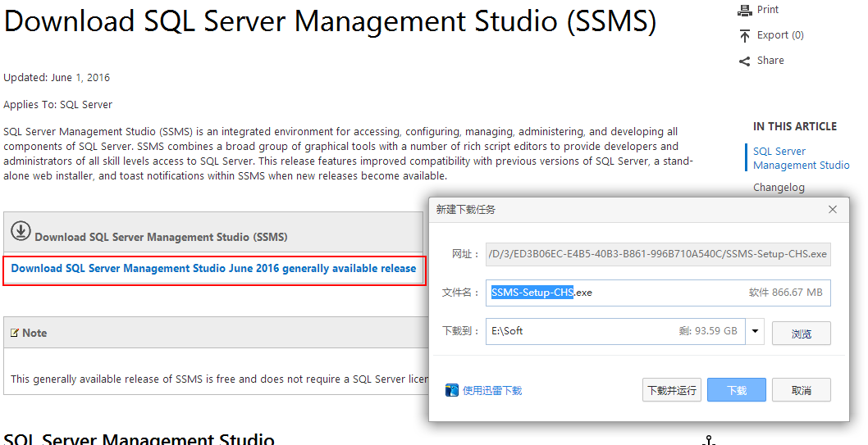
Task: Jump to the Changelog section
Action: pos(779,188)
